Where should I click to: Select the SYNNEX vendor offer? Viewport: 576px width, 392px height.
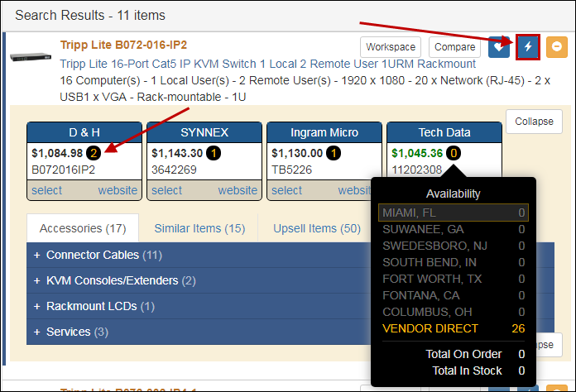167,190
